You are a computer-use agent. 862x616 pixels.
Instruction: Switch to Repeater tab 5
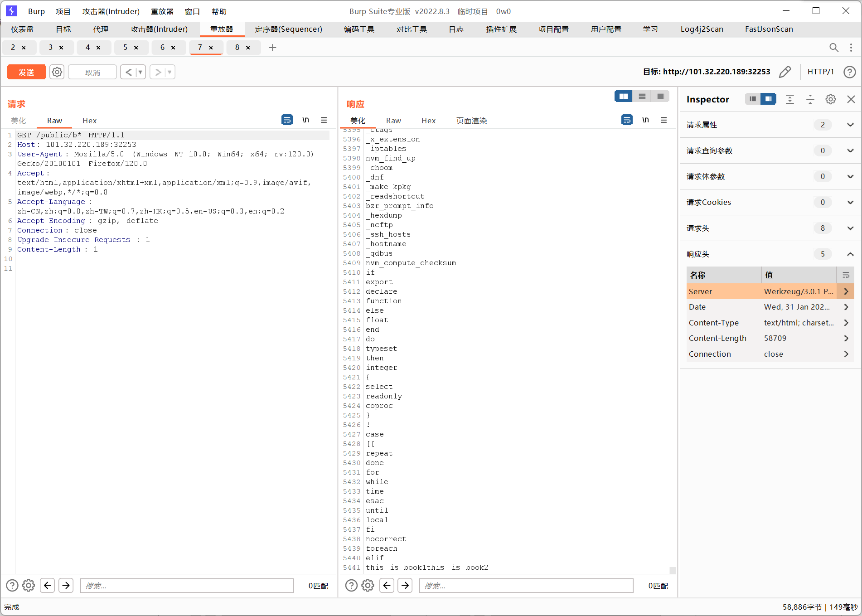(125, 47)
